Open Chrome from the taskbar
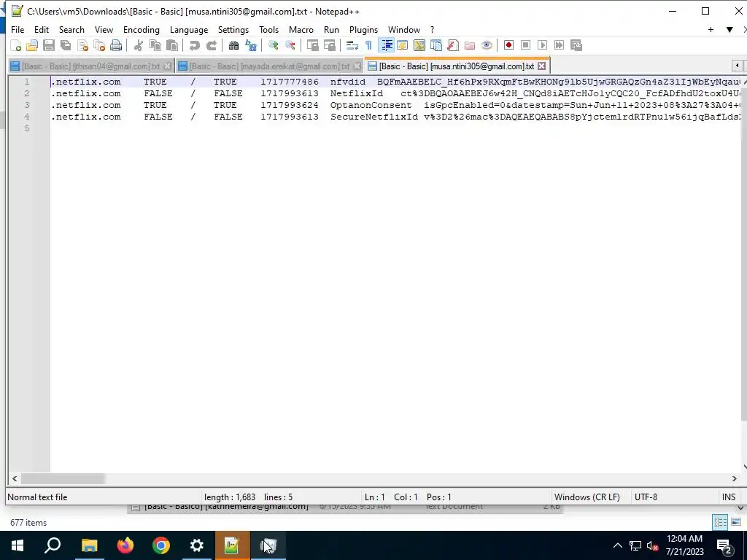 161,545
